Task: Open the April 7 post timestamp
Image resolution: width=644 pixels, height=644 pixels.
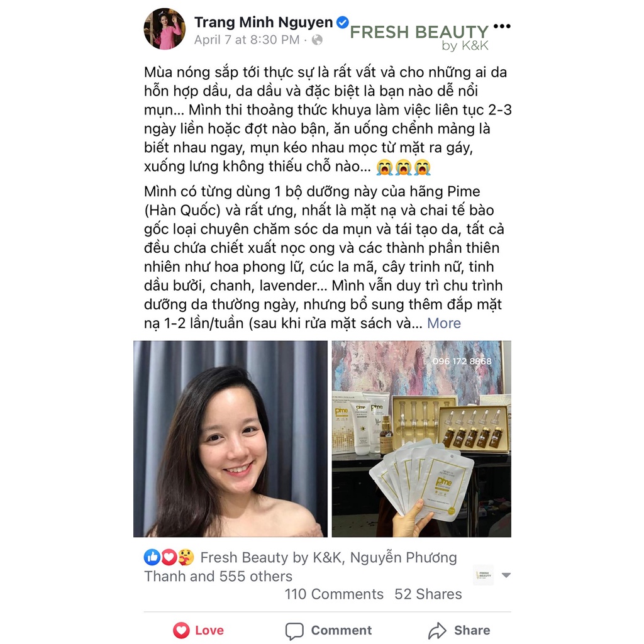Action: coord(247,40)
